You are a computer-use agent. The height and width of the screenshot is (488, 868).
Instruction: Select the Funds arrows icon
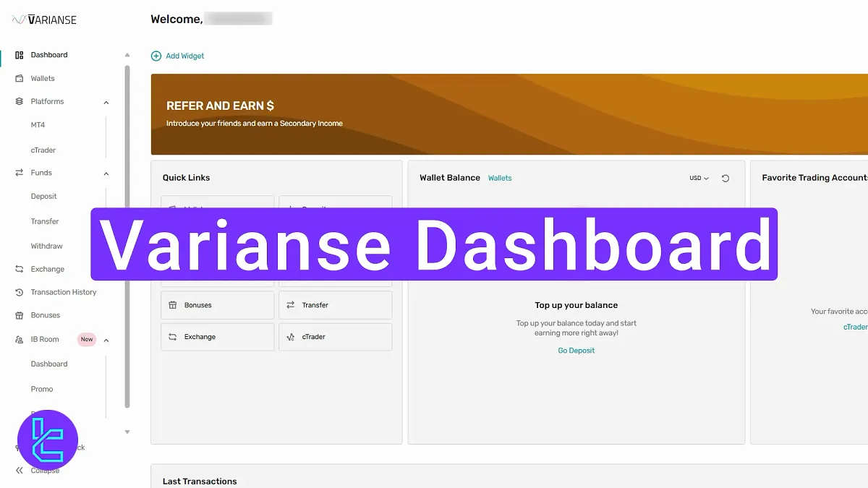pyautogui.click(x=19, y=173)
